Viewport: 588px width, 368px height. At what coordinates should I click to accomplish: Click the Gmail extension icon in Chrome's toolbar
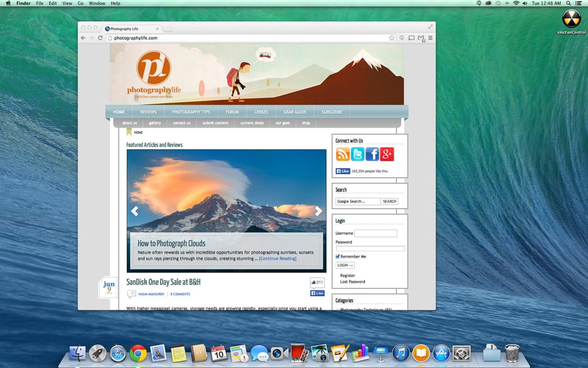tap(421, 38)
